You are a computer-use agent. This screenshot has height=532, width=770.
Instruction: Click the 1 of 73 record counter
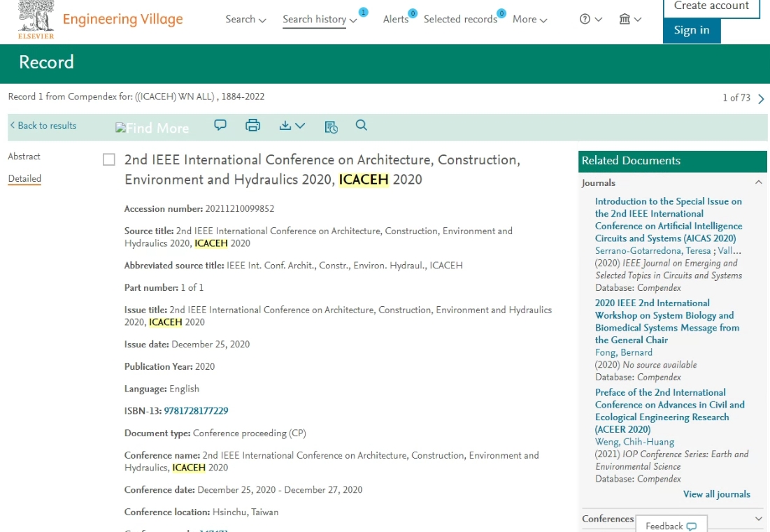coord(736,98)
